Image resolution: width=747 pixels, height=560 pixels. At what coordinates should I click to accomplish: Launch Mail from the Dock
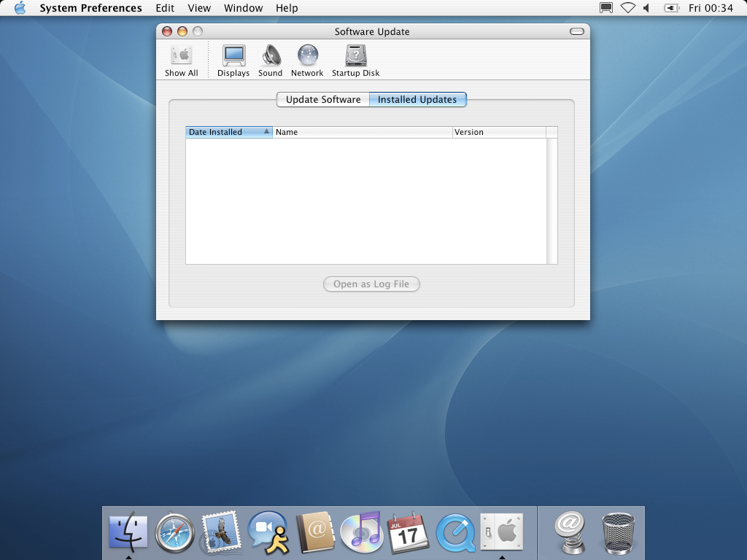click(x=221, y=532)
